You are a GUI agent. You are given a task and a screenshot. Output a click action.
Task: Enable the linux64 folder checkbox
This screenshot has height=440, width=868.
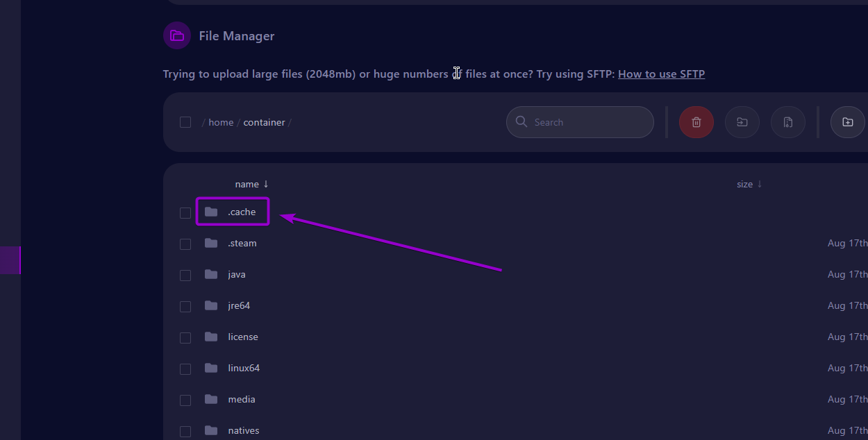point(185,369)
